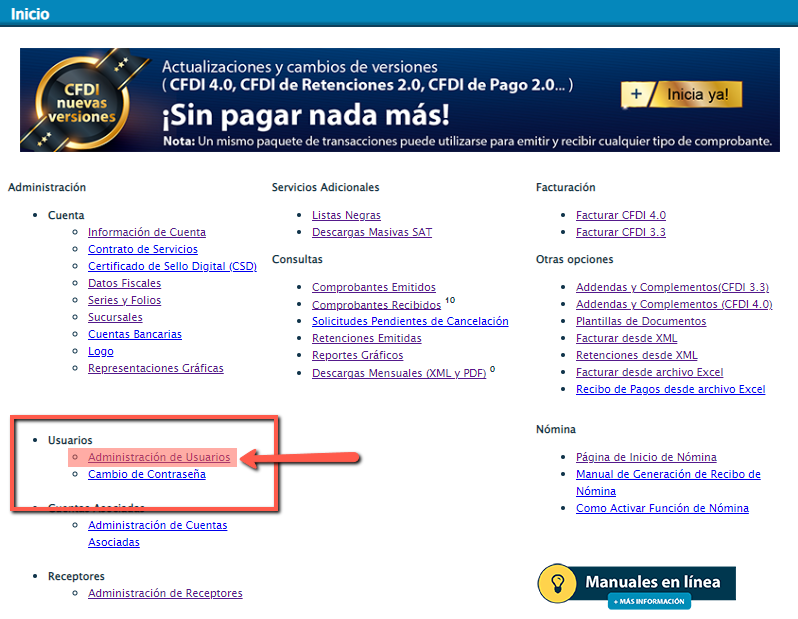Open Series y Folios
The height and width of the screenshot is (619, 798).
[x=124, y=300]
